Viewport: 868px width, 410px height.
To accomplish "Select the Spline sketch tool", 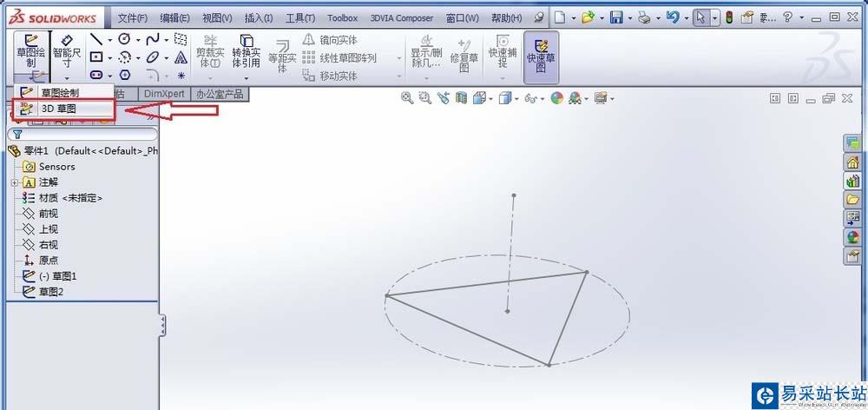I will point(153,39).
